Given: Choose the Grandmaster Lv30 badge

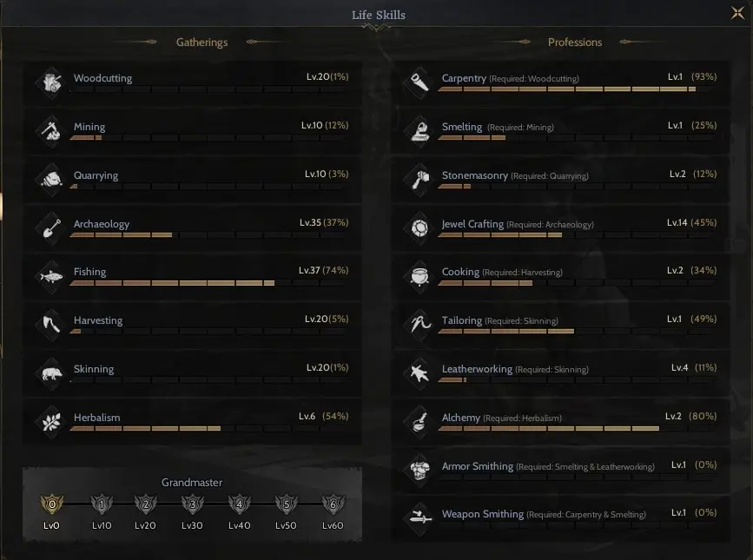Looking at the screenshot, I should [x=193, y=504].
